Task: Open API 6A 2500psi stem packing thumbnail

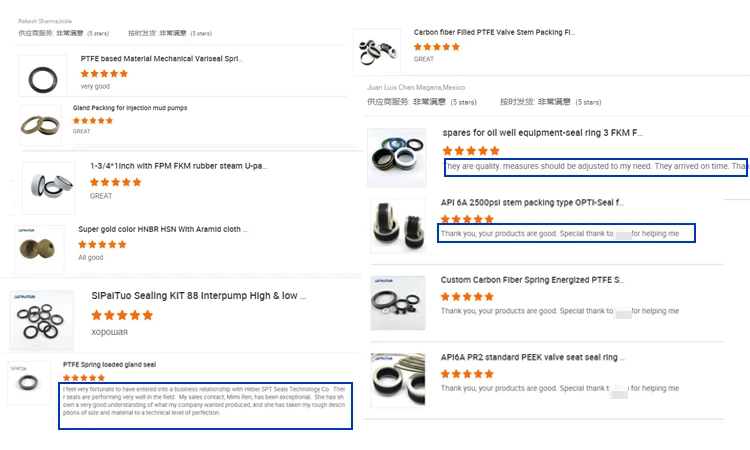Action: coord(397,225)
